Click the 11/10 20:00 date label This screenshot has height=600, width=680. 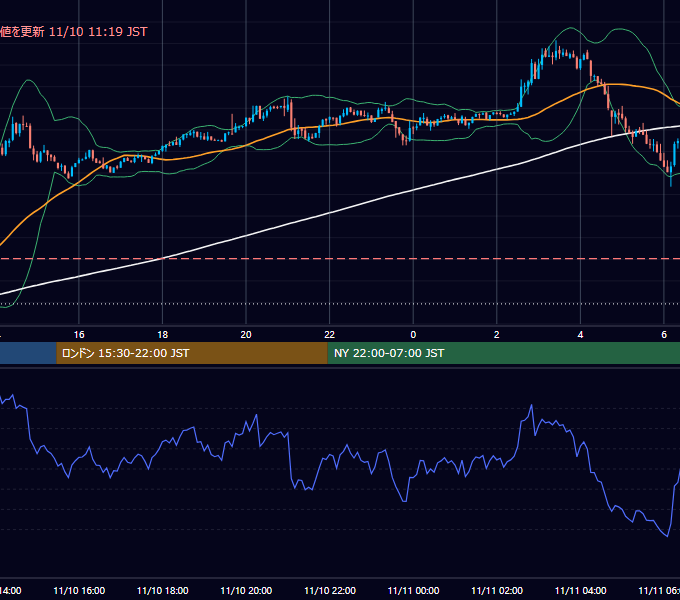click(246, 590)
